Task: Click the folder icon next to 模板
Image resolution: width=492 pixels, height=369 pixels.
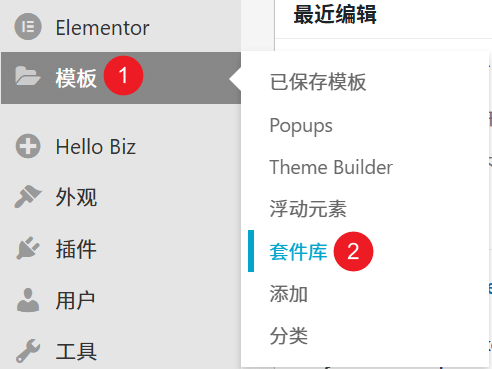Action: tap(28, 76)
